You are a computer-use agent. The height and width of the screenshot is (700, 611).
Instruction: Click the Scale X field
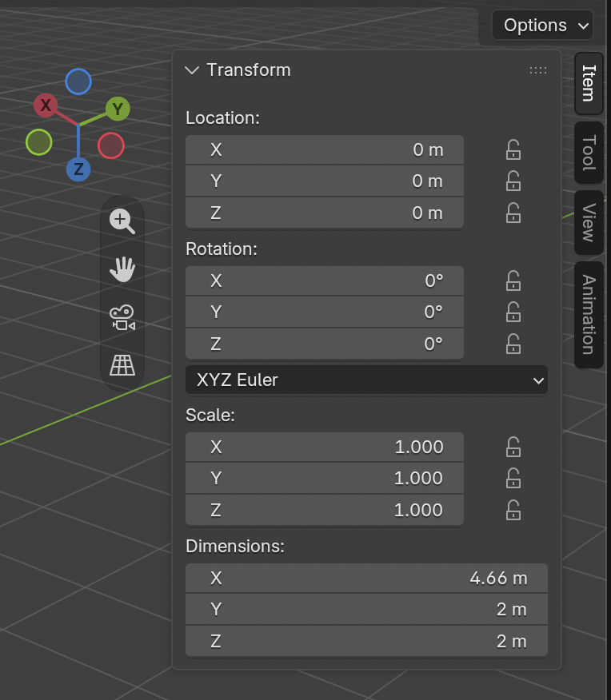[324, 447]
